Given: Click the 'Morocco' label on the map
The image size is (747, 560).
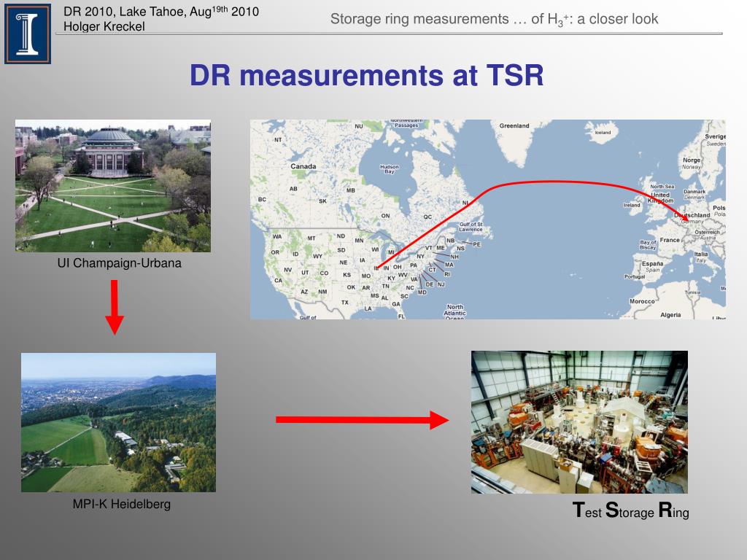Looking at the screenshot, I should click(642, 301).
